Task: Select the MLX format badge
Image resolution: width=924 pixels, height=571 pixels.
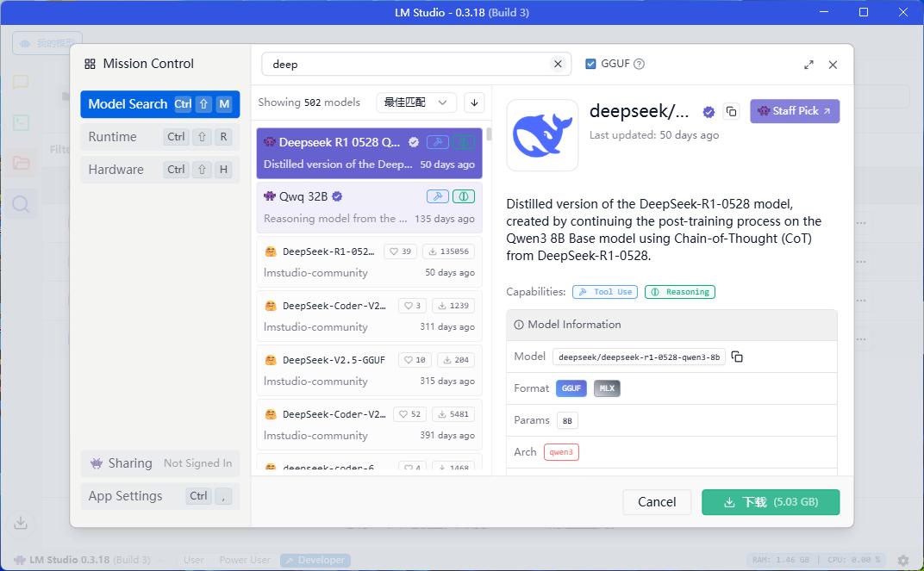Action: [607, 388]
